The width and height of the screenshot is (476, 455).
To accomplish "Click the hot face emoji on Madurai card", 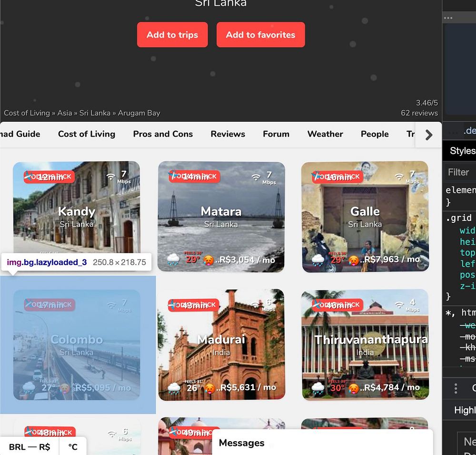I will point(210,388).
